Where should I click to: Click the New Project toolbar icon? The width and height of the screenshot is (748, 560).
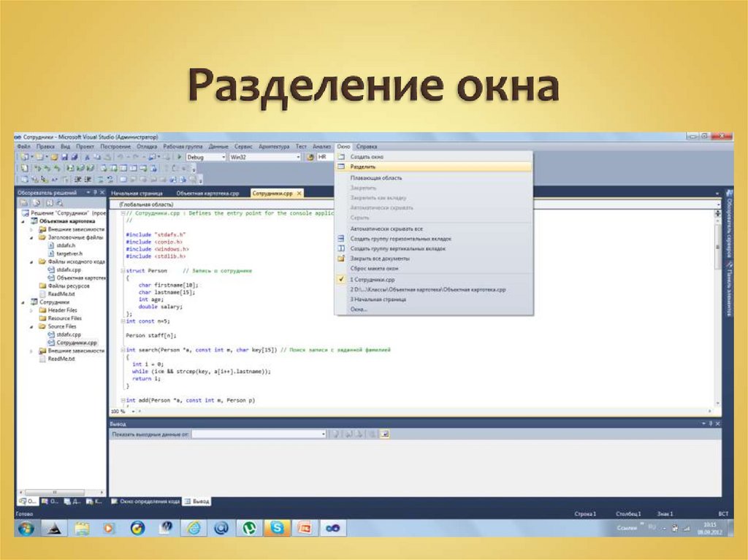[24, 157]
